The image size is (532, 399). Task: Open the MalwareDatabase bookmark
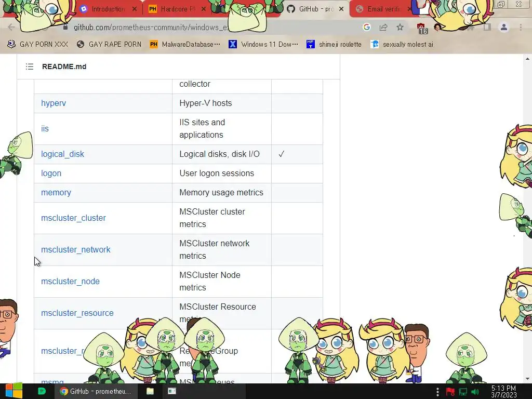[185, 44]
